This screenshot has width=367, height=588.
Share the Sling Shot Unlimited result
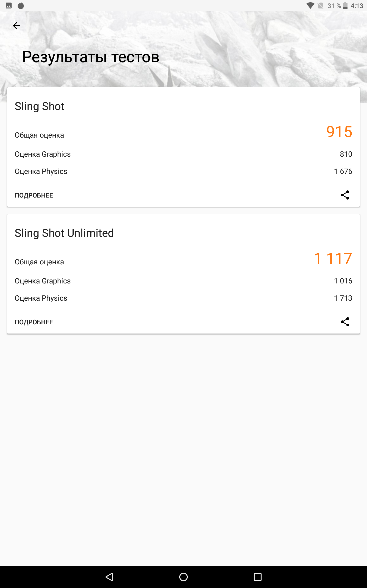click(345, 322)
